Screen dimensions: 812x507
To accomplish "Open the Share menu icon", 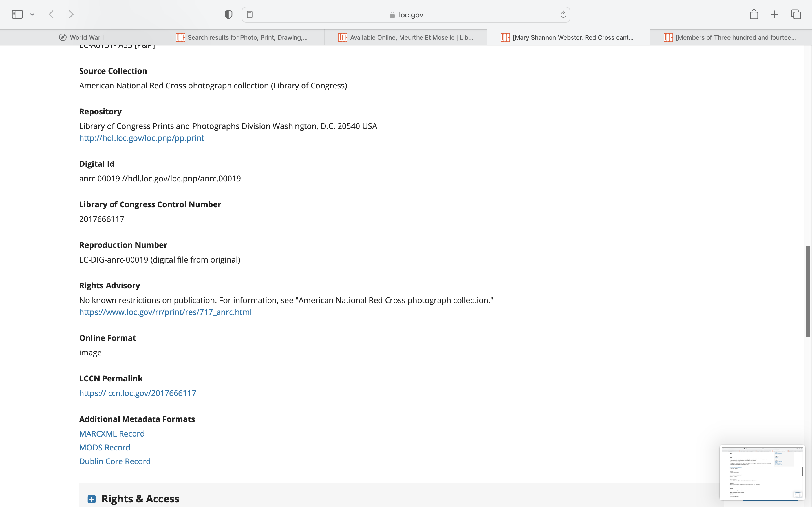I will 754,14.
